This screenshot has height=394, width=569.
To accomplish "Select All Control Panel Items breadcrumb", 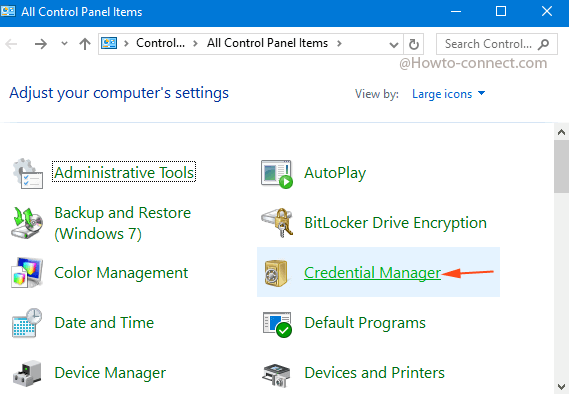I will (x=267, y=43).
